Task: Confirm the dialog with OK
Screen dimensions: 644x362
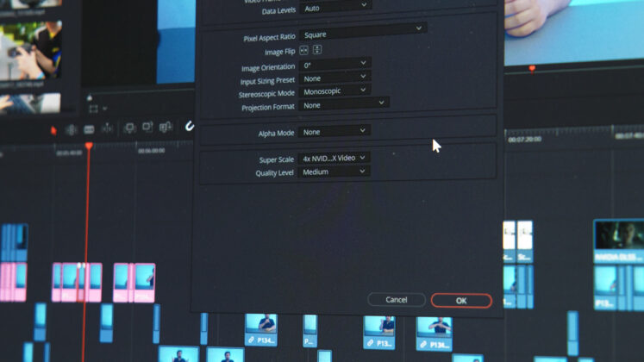Action: tap(461, 301)
